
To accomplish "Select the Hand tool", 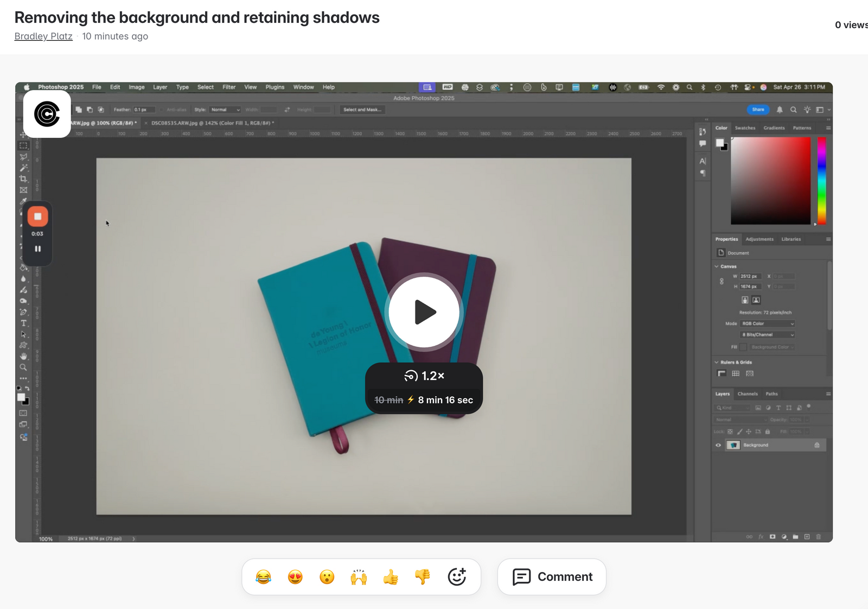I will pyautogui.click(x=24, y=357).
